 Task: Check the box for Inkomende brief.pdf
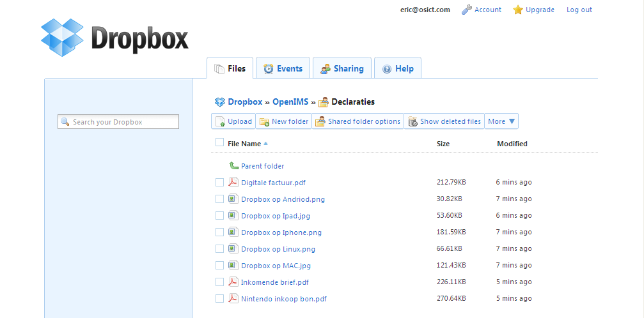[220, 282]
